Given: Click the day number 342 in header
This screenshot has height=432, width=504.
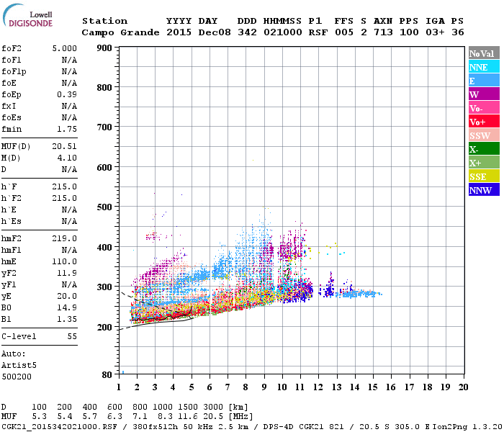Looking at the screenshot, I should [247, 32].
